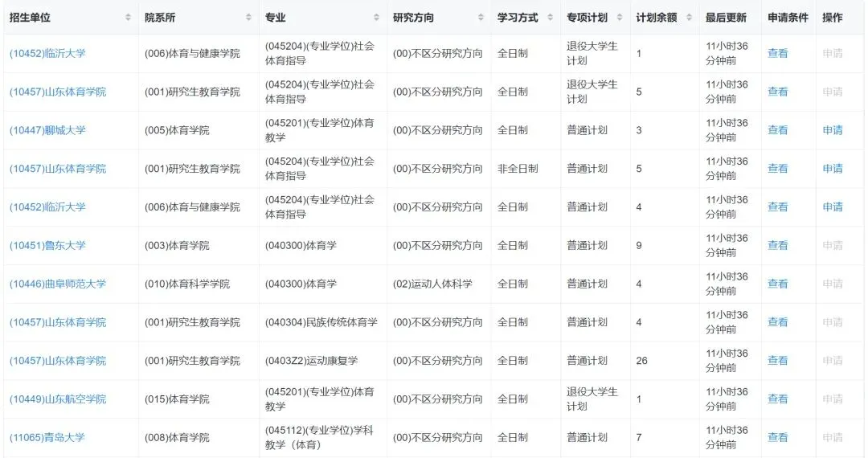Image resolution: width=868 pixels, height=458 pixels.
Task: Select 计划余额 value 7
Action: [639, 437]
